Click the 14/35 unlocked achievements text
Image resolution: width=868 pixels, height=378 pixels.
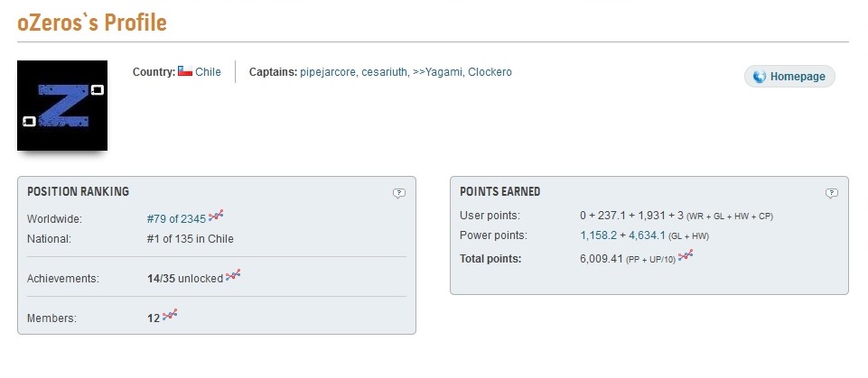[x=184, y=279]
